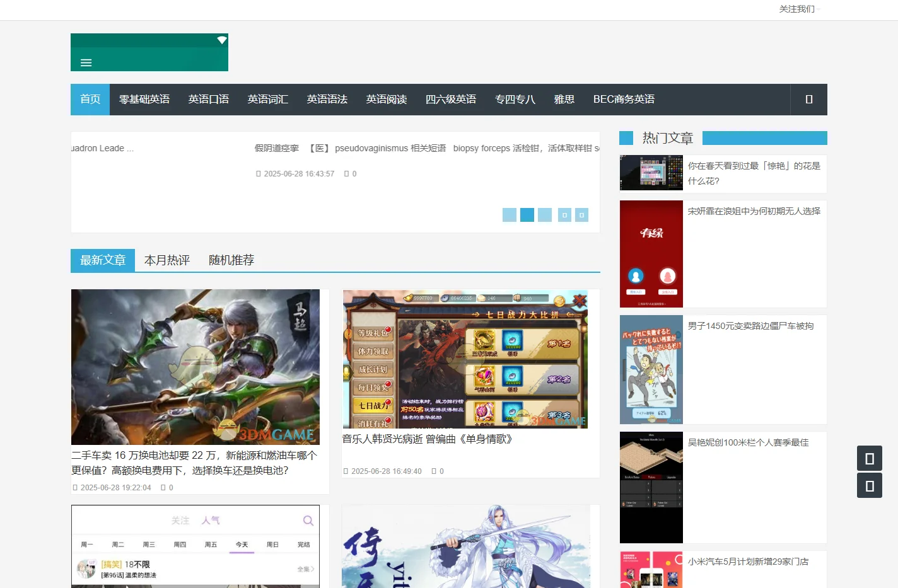
Task: Switch to the 最新文章 tab
Action: point(103,260)
